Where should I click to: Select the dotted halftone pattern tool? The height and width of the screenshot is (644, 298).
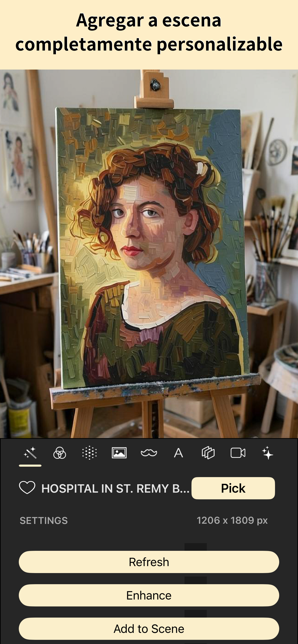click(89, 453)
